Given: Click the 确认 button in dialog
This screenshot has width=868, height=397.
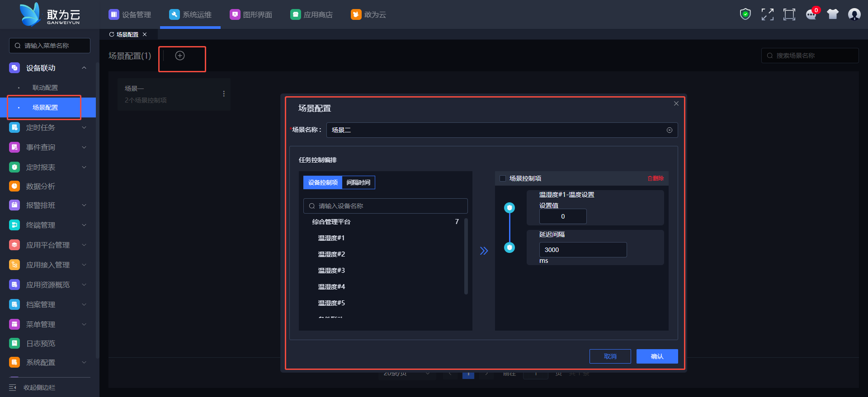Looking at the screenshot, I should click(657, 356).
